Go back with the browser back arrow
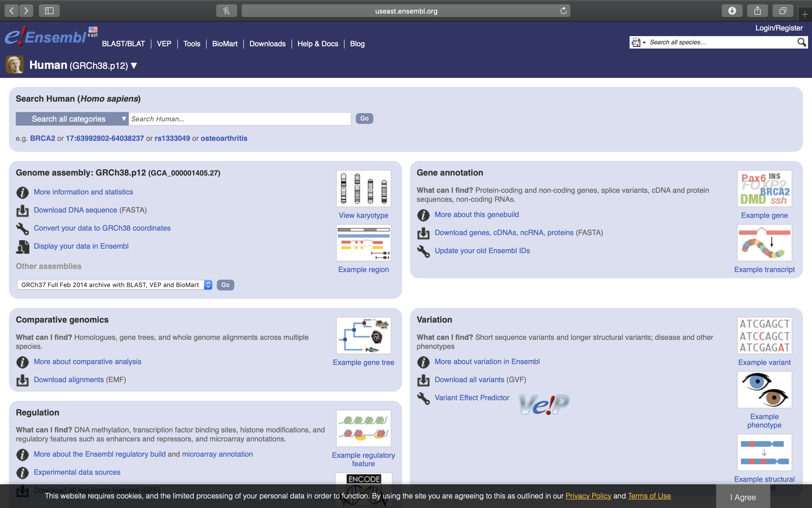The width and height of the screenshot is (812, 508). tap(11, 11)
